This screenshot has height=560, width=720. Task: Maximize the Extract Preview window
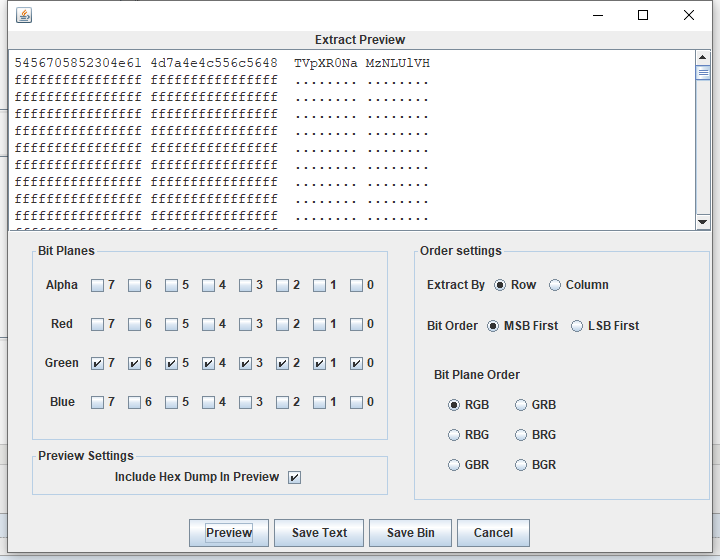click(x=643, y=15)
